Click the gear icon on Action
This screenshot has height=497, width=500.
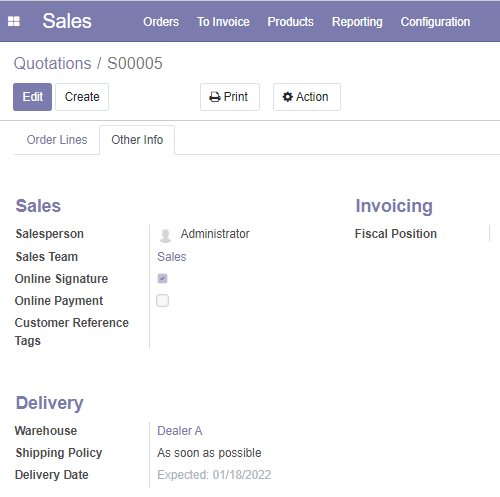pos(287,97)
